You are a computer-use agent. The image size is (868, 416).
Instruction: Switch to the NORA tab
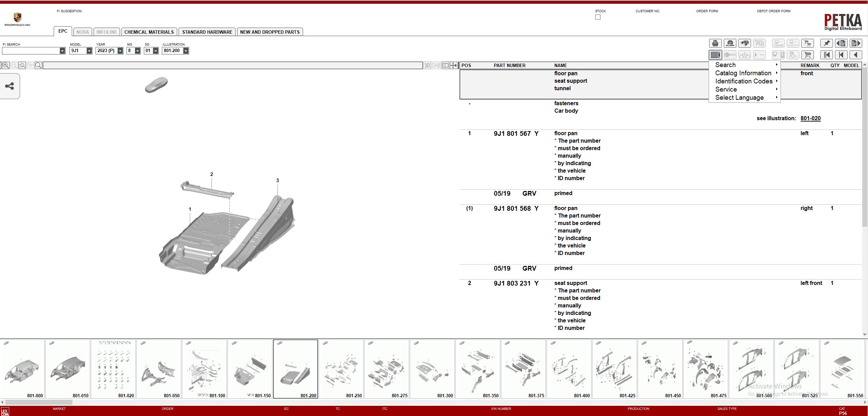point(83,32)
